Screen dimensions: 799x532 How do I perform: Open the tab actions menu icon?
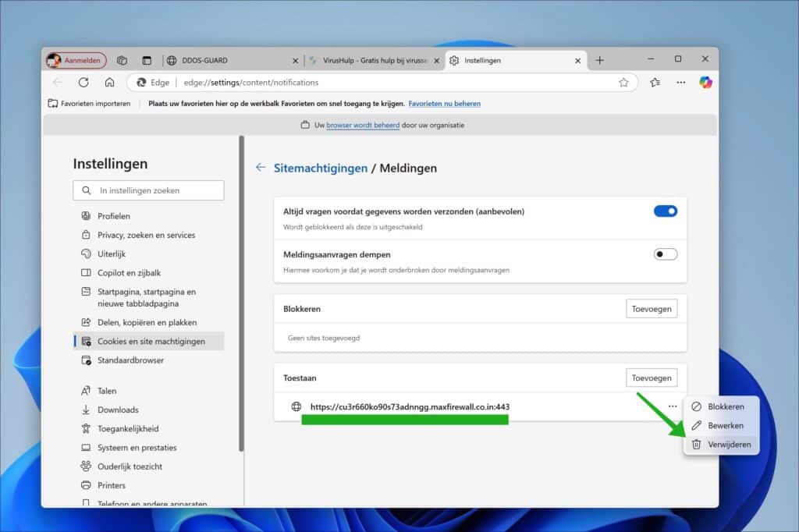[147, 60]
